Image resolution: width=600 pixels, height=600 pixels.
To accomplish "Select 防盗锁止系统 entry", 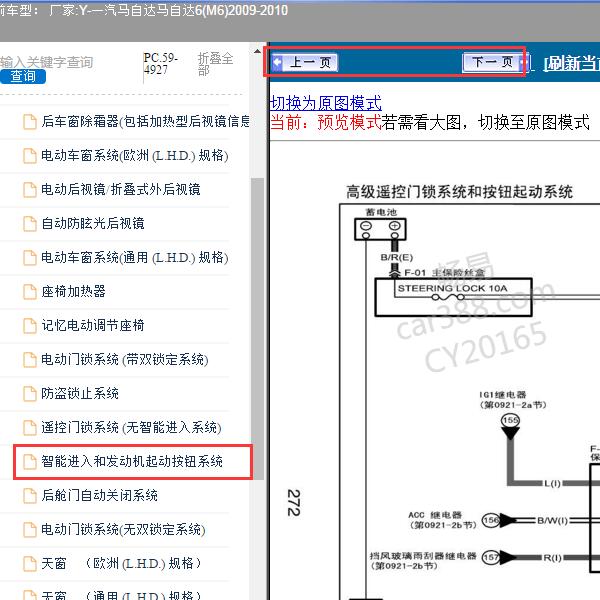I will [x=80, y=393].
